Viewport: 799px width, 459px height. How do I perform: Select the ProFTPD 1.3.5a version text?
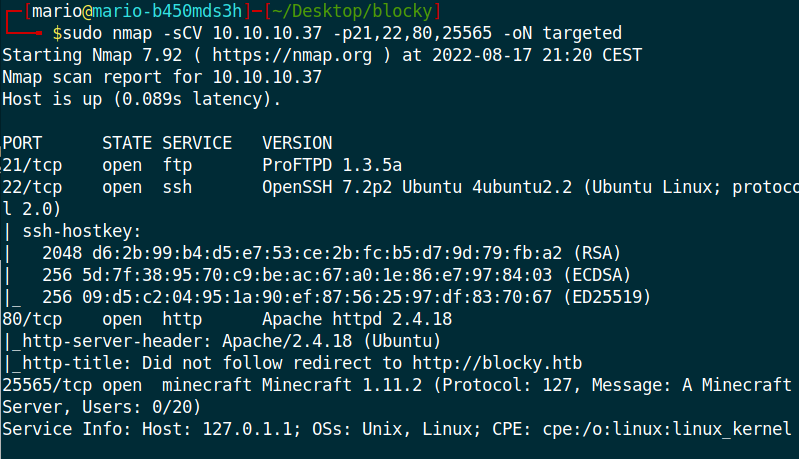point(332,165)
